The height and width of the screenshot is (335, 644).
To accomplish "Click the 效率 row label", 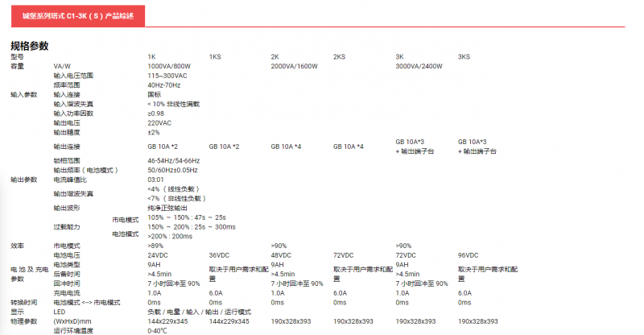I will (x=17, y=246).
